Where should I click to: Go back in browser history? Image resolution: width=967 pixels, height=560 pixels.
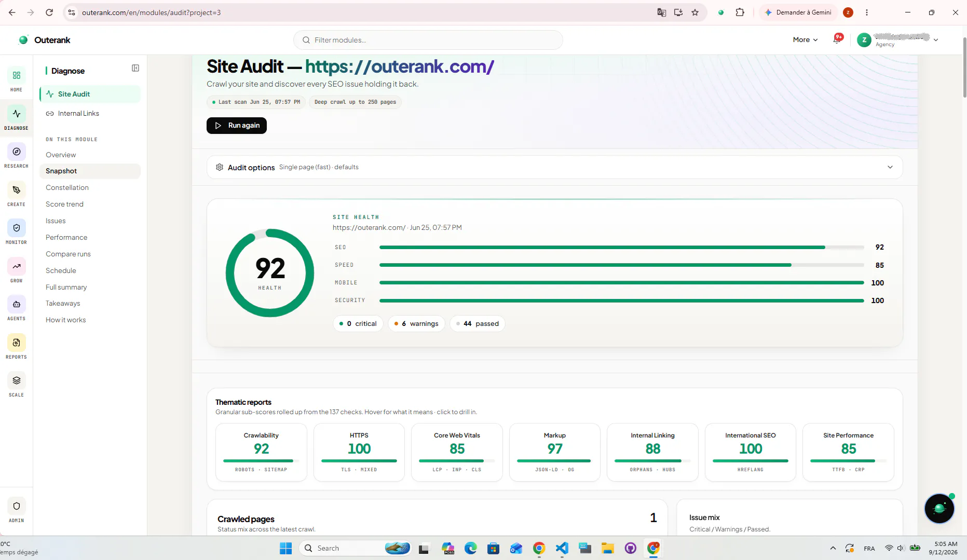coord(12,12)
